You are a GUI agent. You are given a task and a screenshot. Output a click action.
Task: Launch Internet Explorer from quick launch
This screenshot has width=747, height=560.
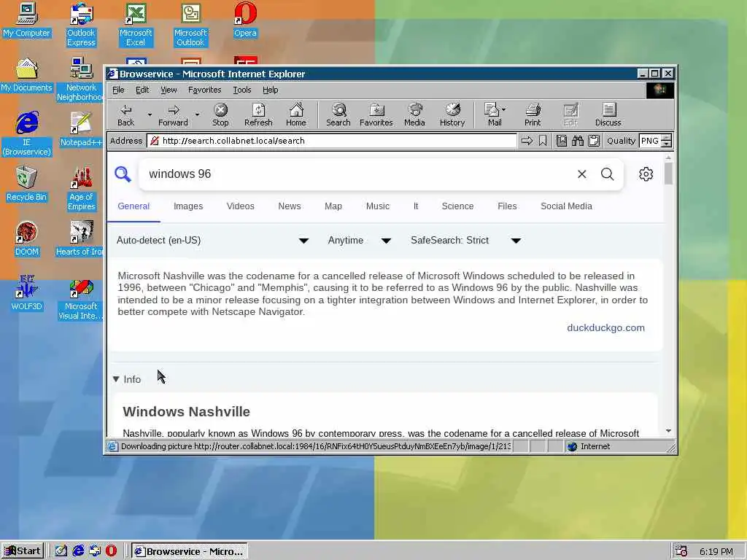click(x=78, y=551)
